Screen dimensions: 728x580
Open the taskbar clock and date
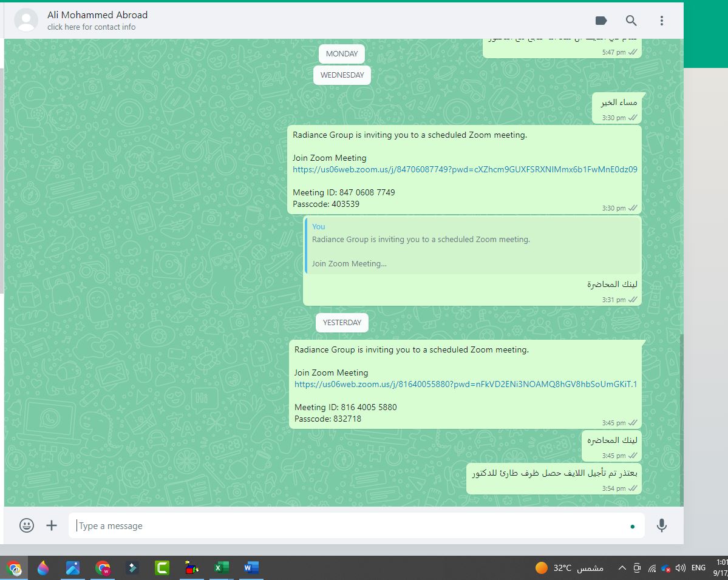pyautogui.click(x=721, y=568)
